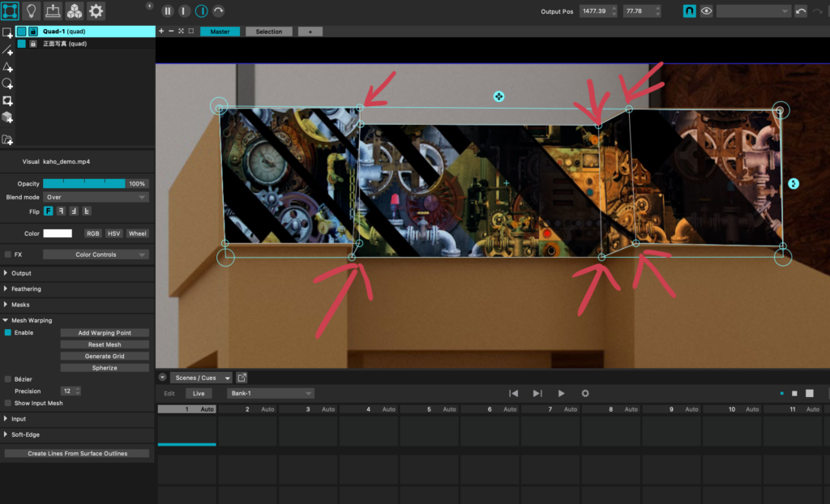Open the gear settings tab icon
This screenshot has width=830, height=504.
point(96,11)
